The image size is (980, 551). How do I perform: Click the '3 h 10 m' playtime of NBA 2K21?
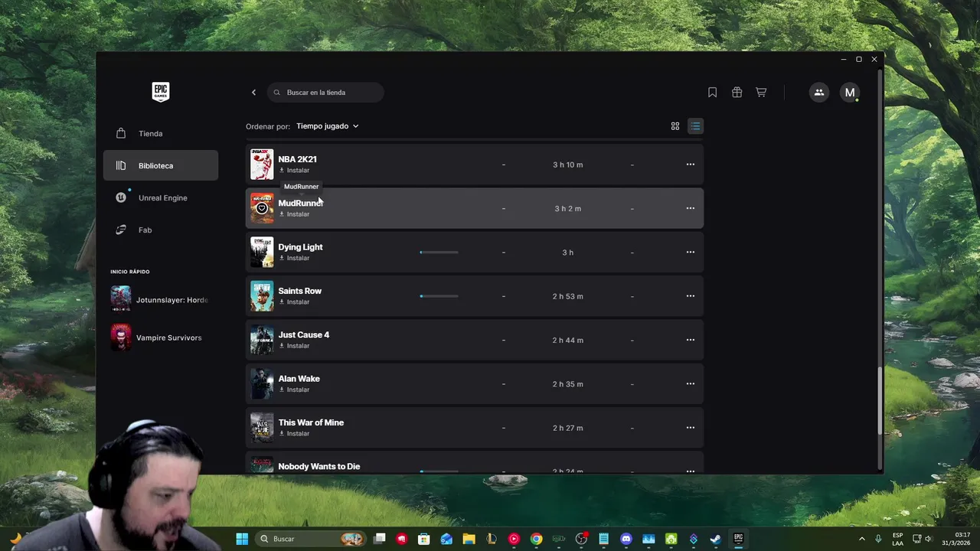tap(568, 165)
